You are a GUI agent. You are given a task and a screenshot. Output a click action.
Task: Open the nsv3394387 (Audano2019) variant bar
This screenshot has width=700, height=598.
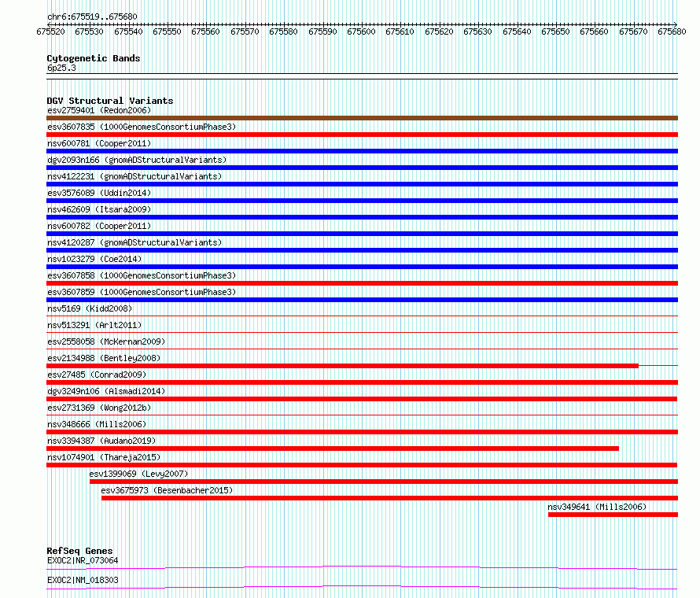(x=333, y=448)
